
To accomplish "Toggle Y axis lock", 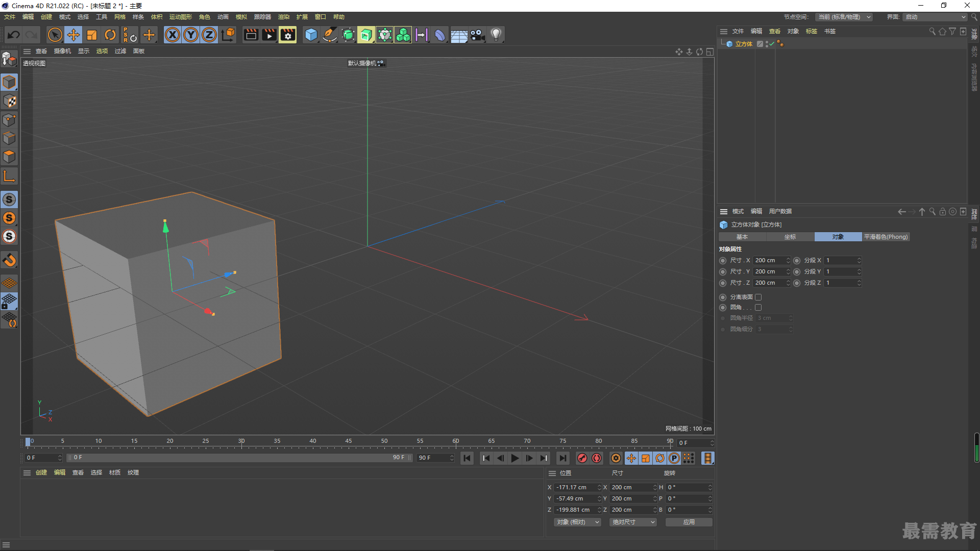I will pos(191,35).
